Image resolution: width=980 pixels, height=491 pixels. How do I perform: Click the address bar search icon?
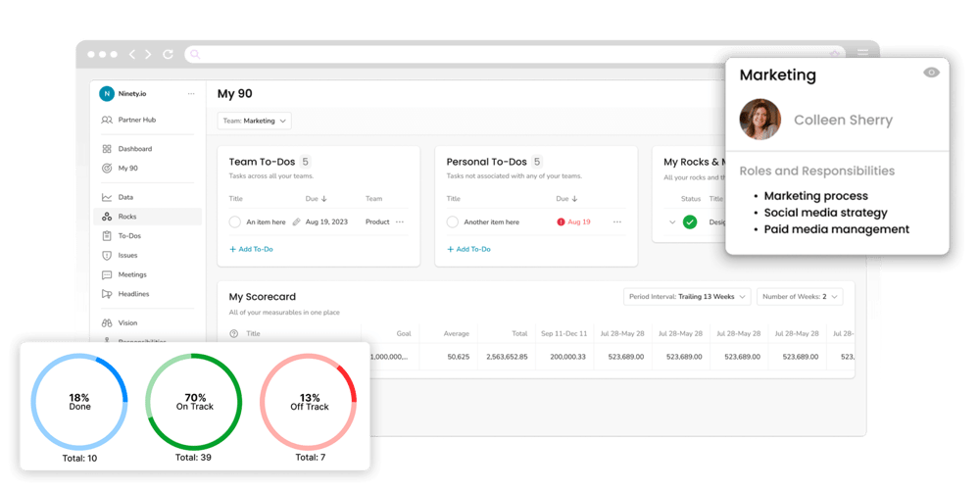(195, 54)
